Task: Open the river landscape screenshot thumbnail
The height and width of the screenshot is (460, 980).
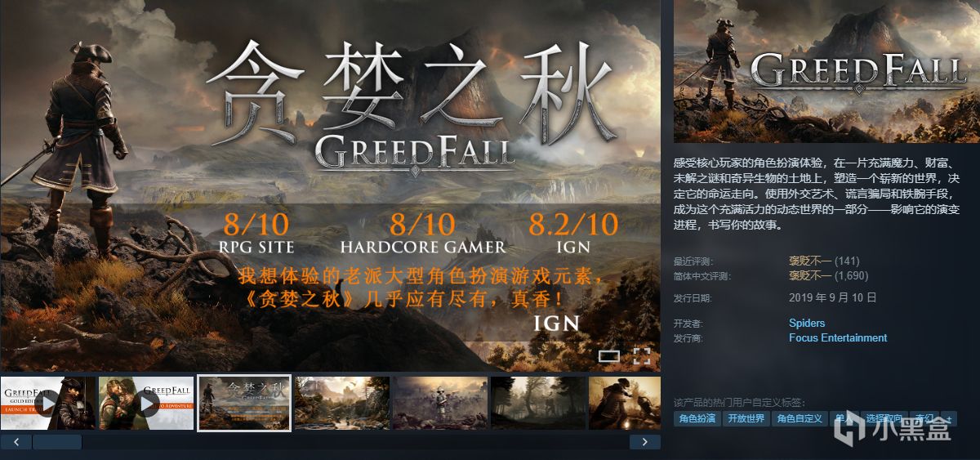Action: click(x=342, y=403)
